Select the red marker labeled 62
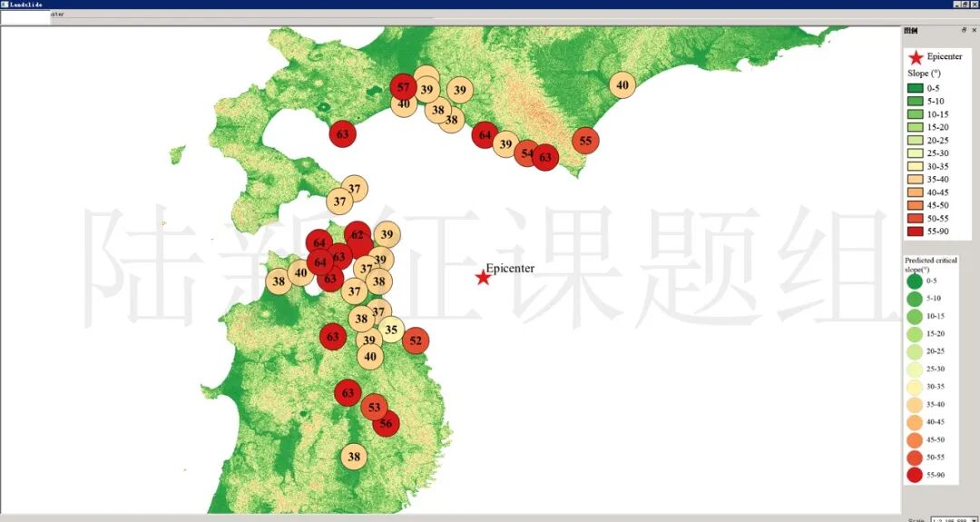This screenshot has height=522, width=980. [x=358, y=235]
